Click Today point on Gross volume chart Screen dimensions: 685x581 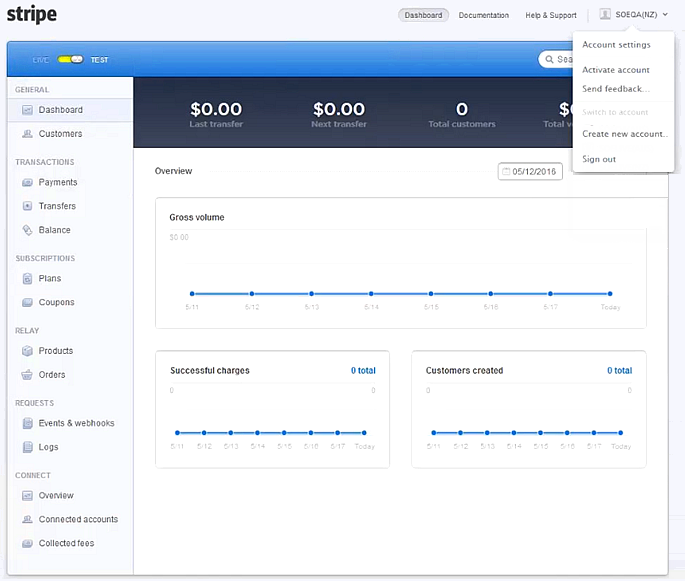pos(610,294)
